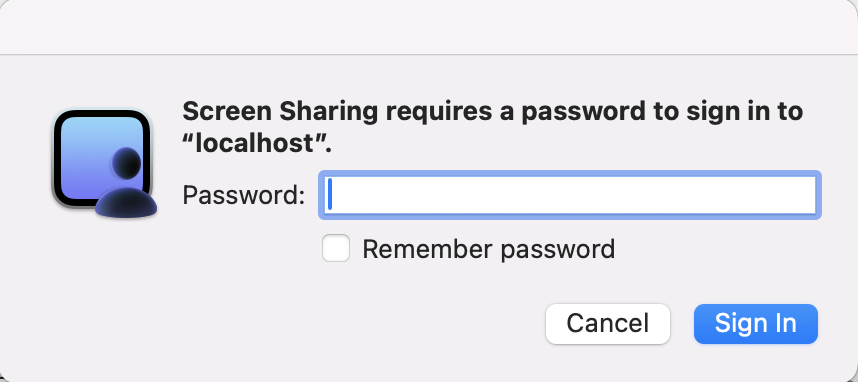Focus the Password input field
The width and height of the screenshot is (858, 382).
tap(570, 195)
